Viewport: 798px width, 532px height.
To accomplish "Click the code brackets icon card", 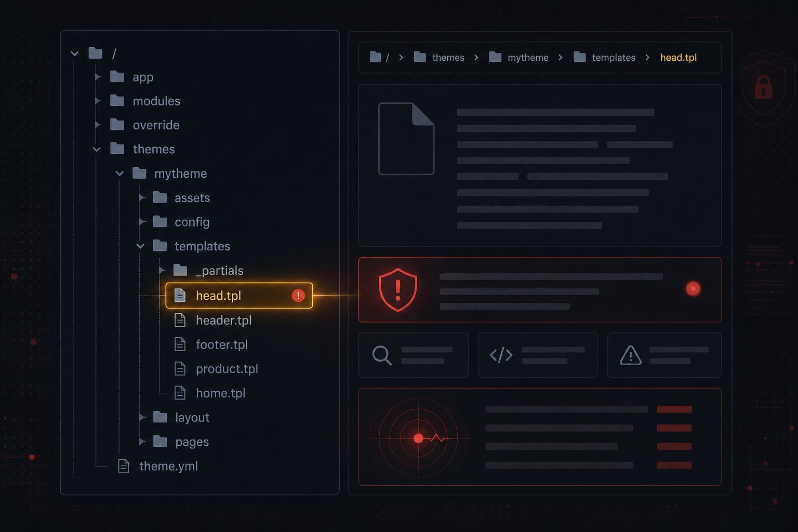I will (501, 355).
